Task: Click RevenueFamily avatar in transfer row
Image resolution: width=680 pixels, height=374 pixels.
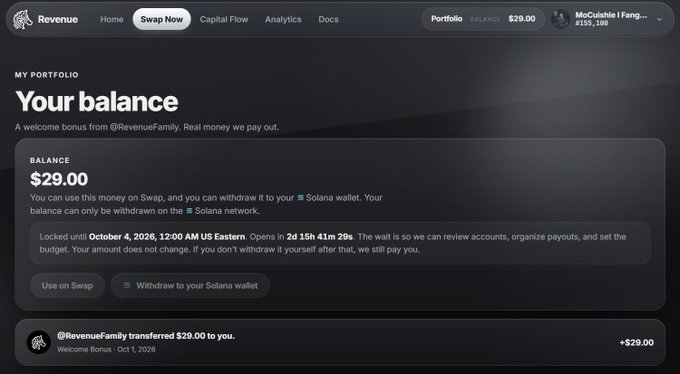Action: pos(39,342)
